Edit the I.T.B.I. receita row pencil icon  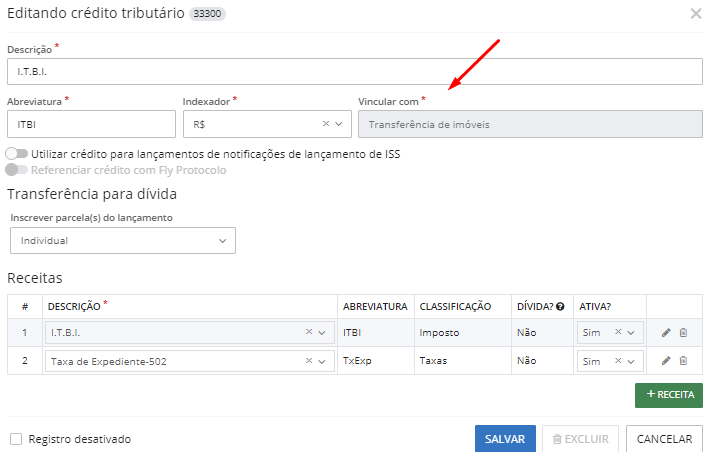click(666, 333)
